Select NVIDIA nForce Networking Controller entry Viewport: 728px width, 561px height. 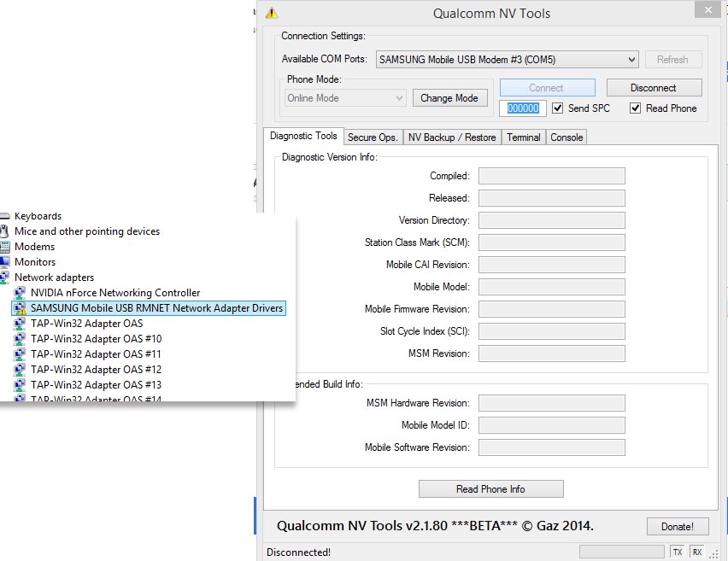pyautogui.click(x=115, y=292)
